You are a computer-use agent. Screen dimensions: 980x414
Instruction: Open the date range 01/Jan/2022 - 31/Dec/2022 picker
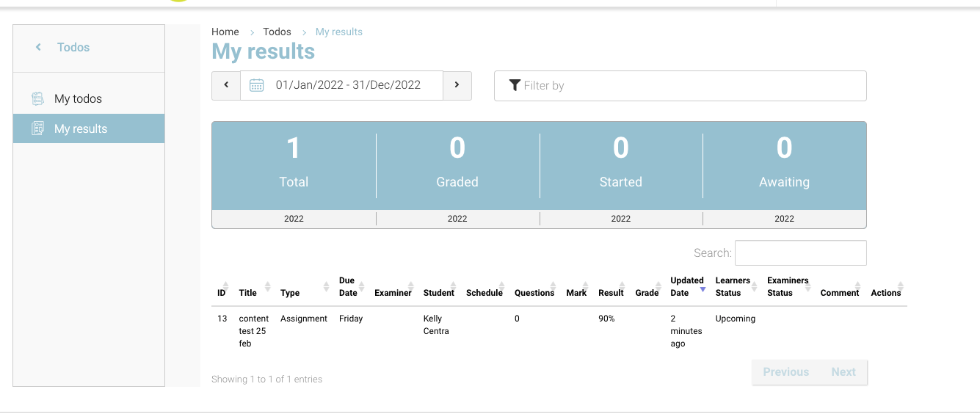(x=348, y=85)
